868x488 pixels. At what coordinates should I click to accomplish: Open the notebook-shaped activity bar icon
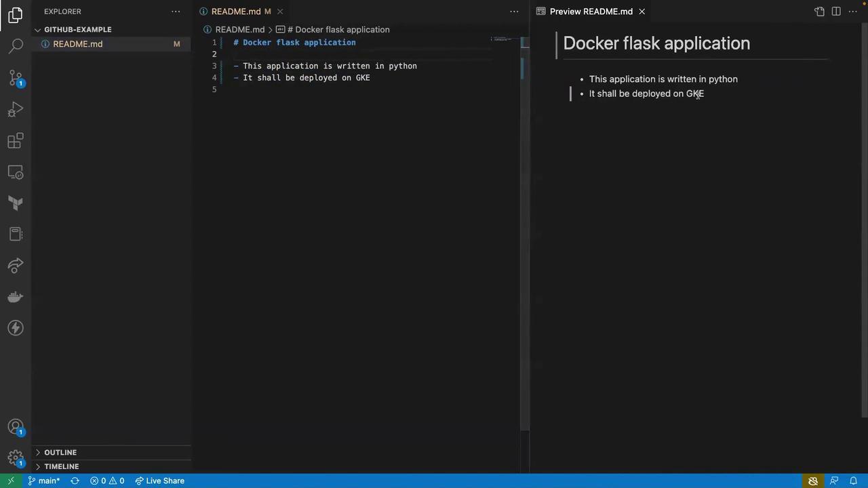coord(16,235)
